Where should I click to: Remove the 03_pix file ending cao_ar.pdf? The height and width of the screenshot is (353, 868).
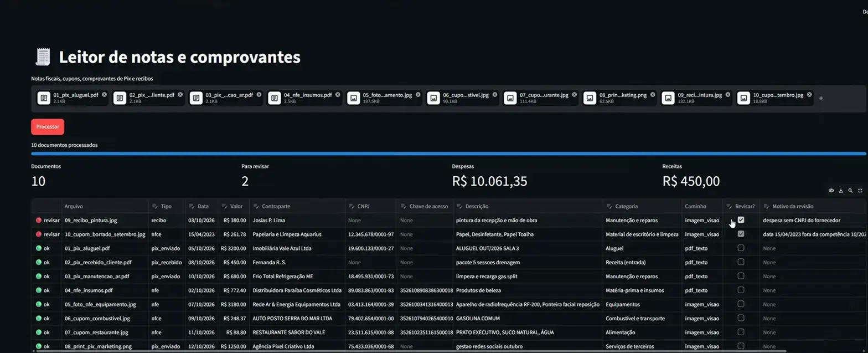pyautogui.click(x=260, y=95)
